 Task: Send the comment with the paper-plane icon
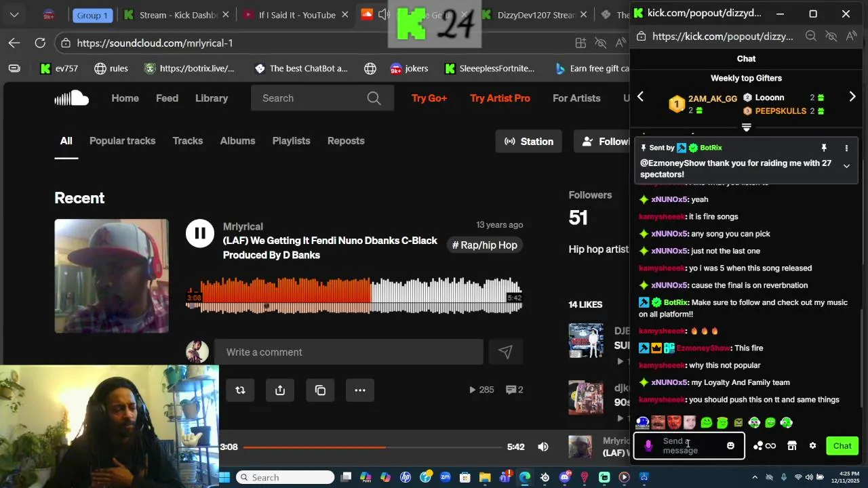[505, 352]
